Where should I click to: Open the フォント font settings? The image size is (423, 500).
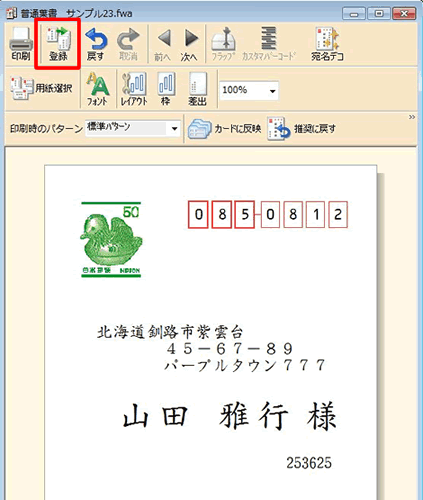(97, 89)
